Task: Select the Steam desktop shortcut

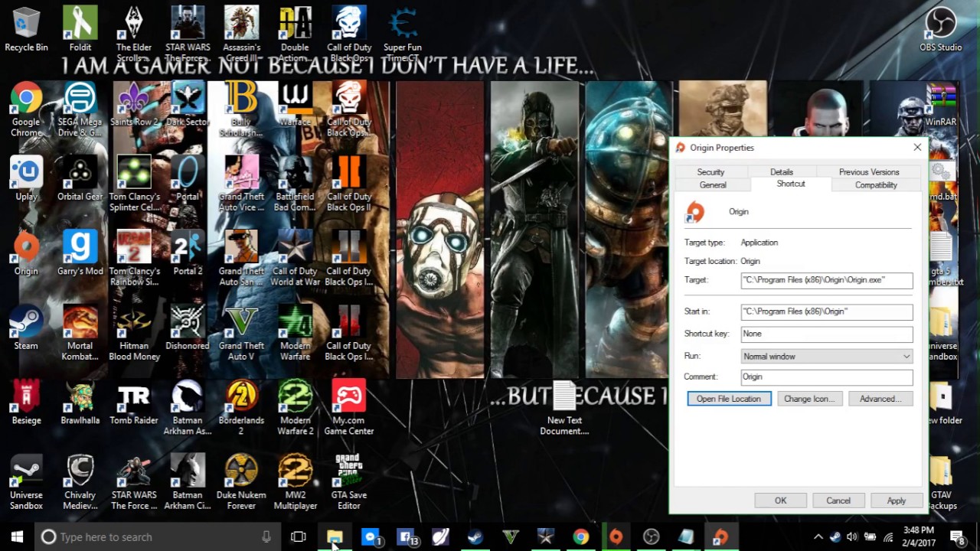Action: click(26, 329)
